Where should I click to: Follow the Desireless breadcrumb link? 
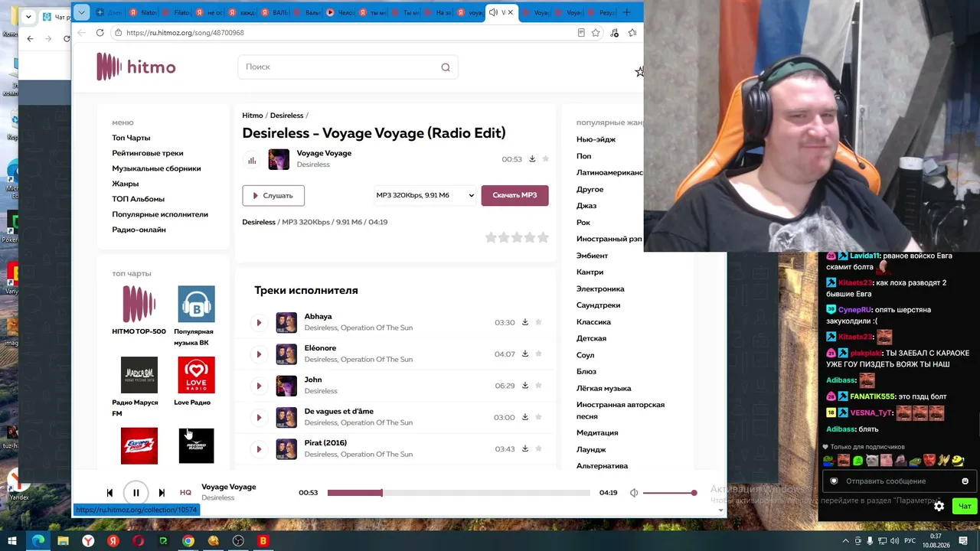(287, 116)
